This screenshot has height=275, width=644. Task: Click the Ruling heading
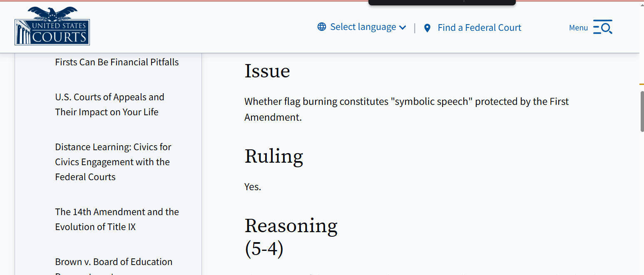point(274,156)
